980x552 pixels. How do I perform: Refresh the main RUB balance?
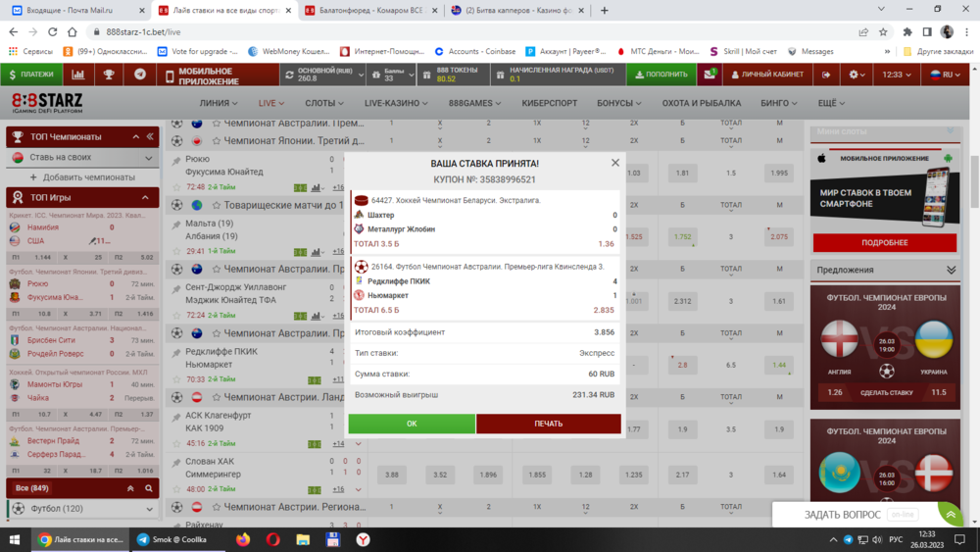289,75
